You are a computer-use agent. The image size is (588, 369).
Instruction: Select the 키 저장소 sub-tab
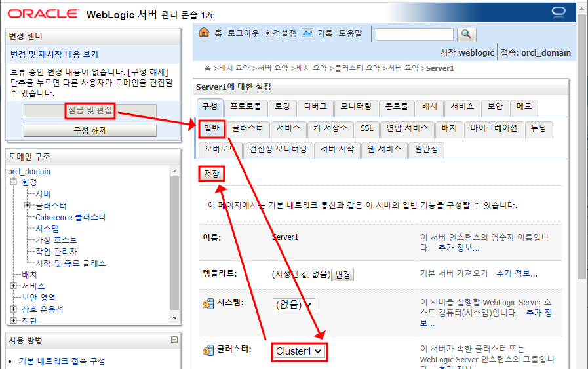(331, 129)
